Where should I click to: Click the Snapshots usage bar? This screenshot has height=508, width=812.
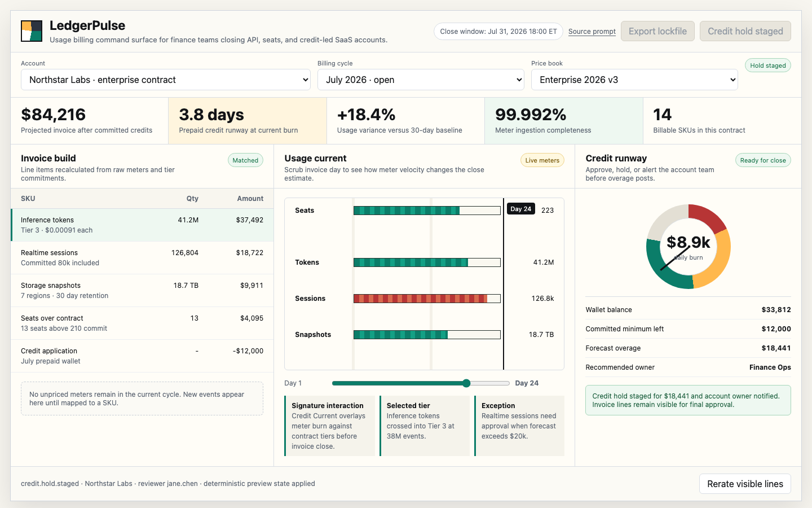pos(427,335)
